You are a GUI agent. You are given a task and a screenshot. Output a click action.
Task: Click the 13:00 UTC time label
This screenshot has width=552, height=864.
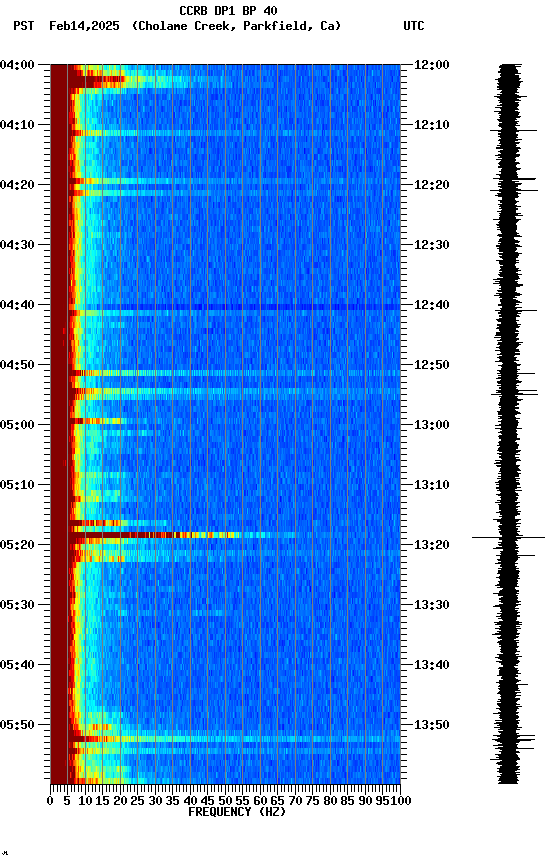pos(432,425)
